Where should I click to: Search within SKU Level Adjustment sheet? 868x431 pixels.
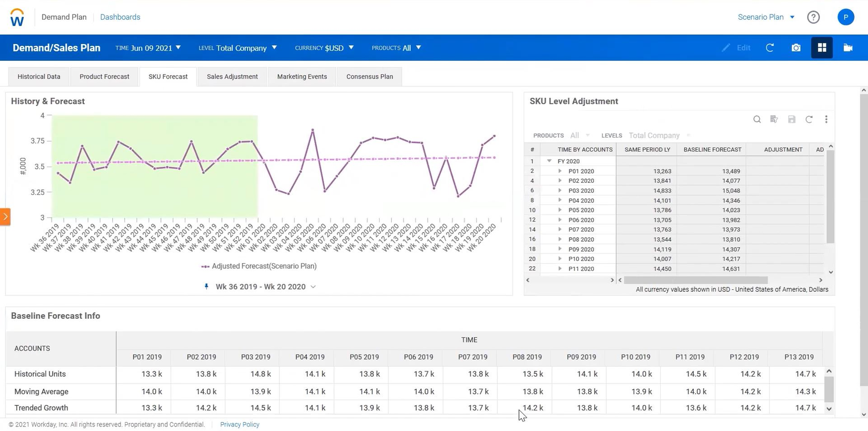pyautogui.click(x=757, y=119)
